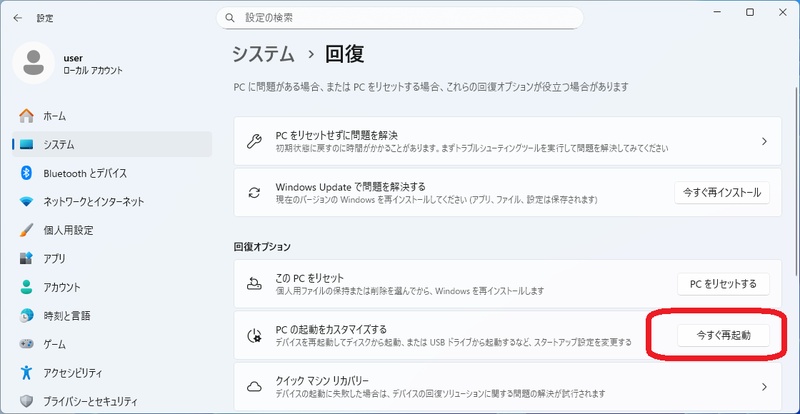Click 今すぐ再起動 button
The width and height of the screenshot is (800, 414).
pos(723,335)
